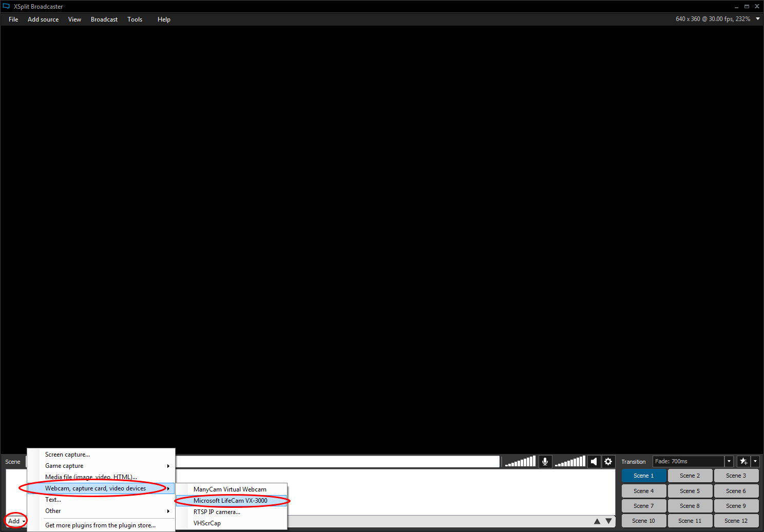Switch to Scene 11

(x=690, y=521)
